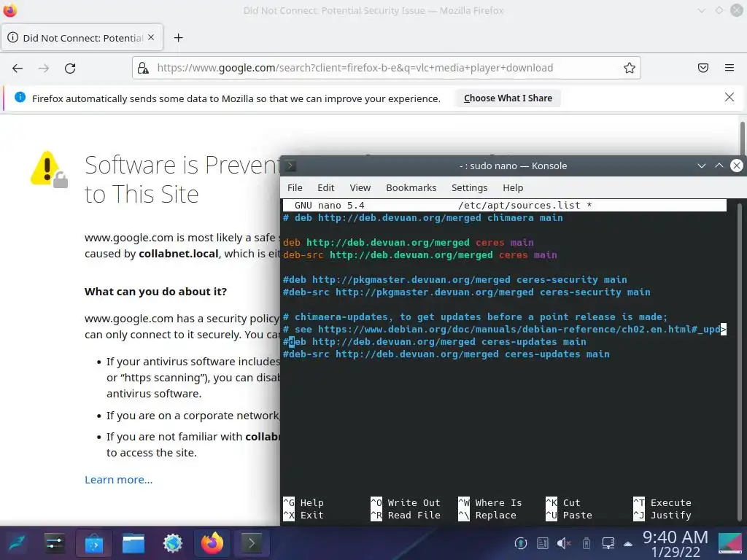Click the insecure connection lock icon in the address bar
Image resolution: width=747 pixels, height=560 pixels.
[x=143, y=68]
